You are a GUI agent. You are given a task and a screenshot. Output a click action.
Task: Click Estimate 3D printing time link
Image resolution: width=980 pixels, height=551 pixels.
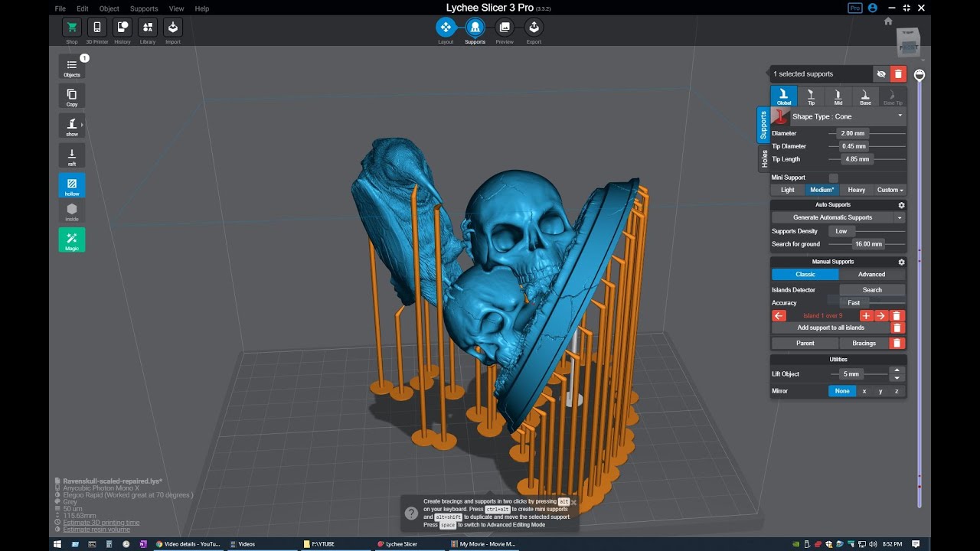pos(101,523)
